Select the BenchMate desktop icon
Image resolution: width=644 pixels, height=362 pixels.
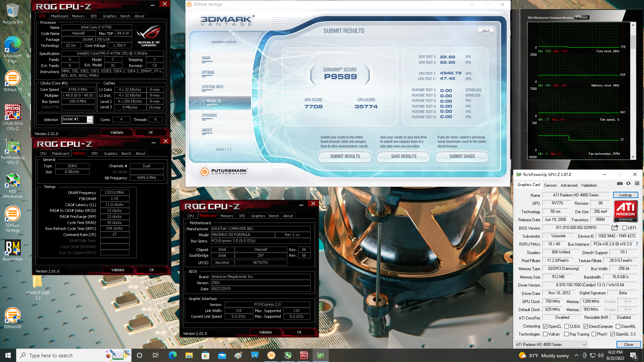click(x=12, y=250)
